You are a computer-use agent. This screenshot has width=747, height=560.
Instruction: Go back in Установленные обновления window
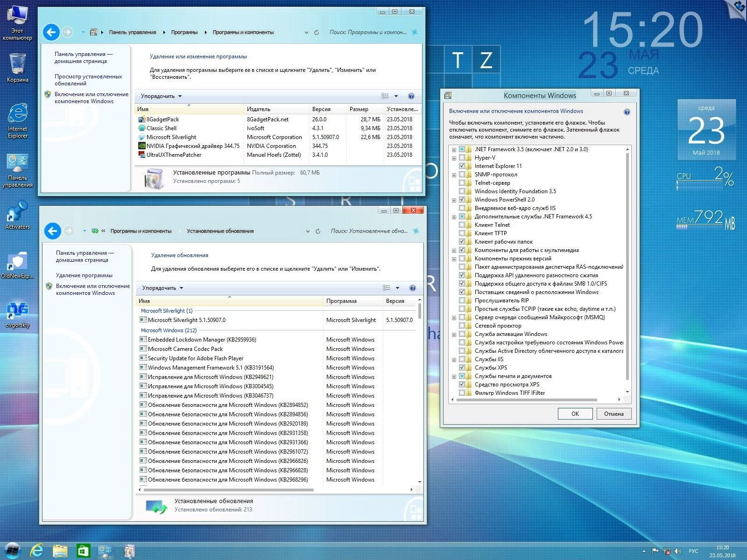point(53,231)
